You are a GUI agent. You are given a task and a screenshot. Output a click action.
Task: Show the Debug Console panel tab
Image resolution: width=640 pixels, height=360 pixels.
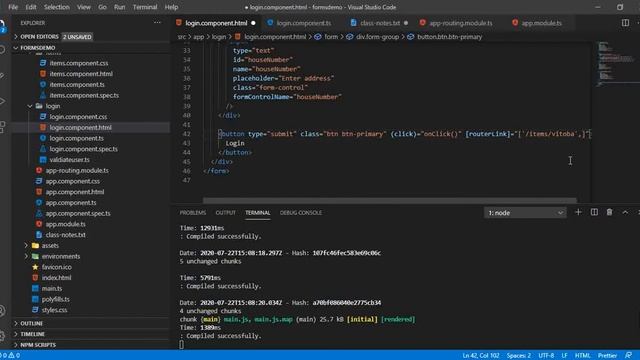click(301, 213)
